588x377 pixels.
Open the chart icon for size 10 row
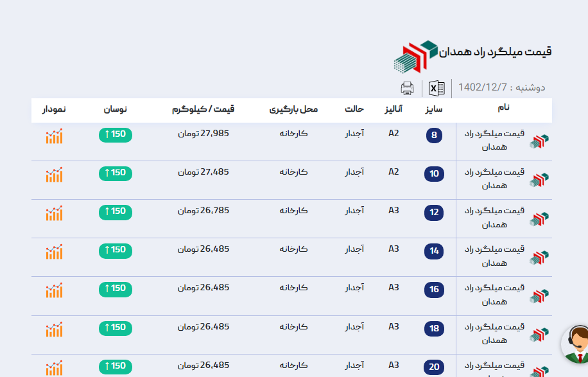(x=55, y=174)
